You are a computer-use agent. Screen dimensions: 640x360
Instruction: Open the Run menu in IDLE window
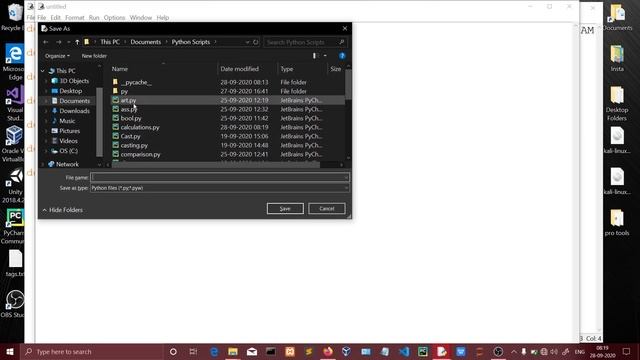94,18
